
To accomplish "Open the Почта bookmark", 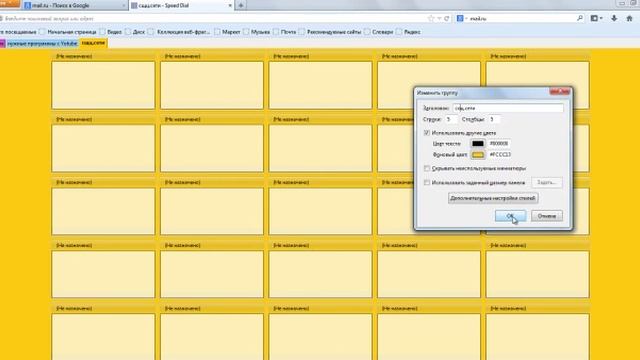I will (x=285, y=32).
